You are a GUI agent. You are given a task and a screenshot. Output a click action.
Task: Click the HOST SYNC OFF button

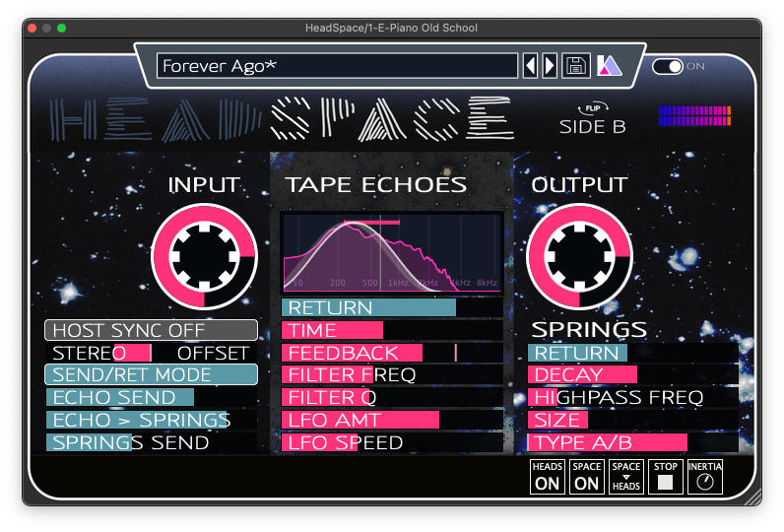click(151, 330)
